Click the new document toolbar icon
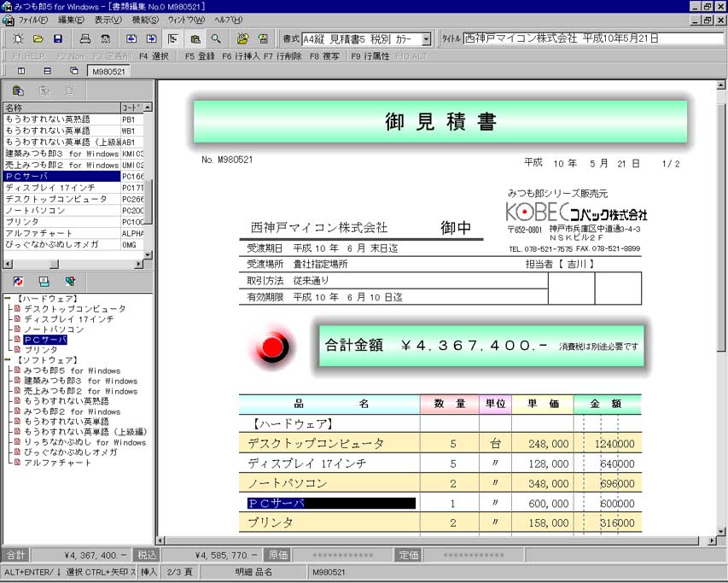 (19, 38)
